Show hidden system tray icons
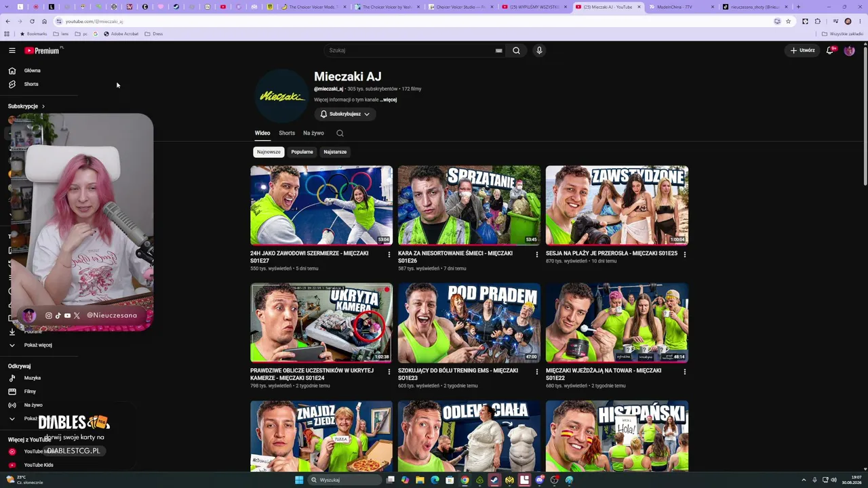 point(804,480)
